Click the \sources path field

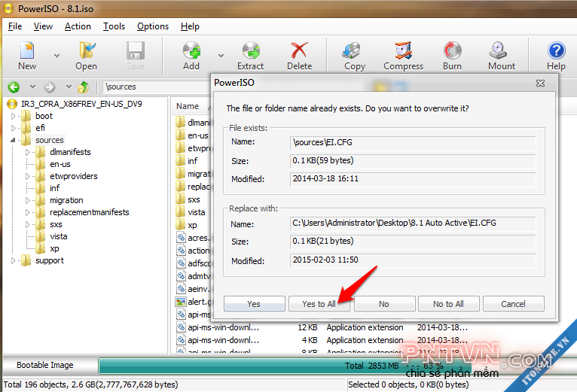pos(157,87)
